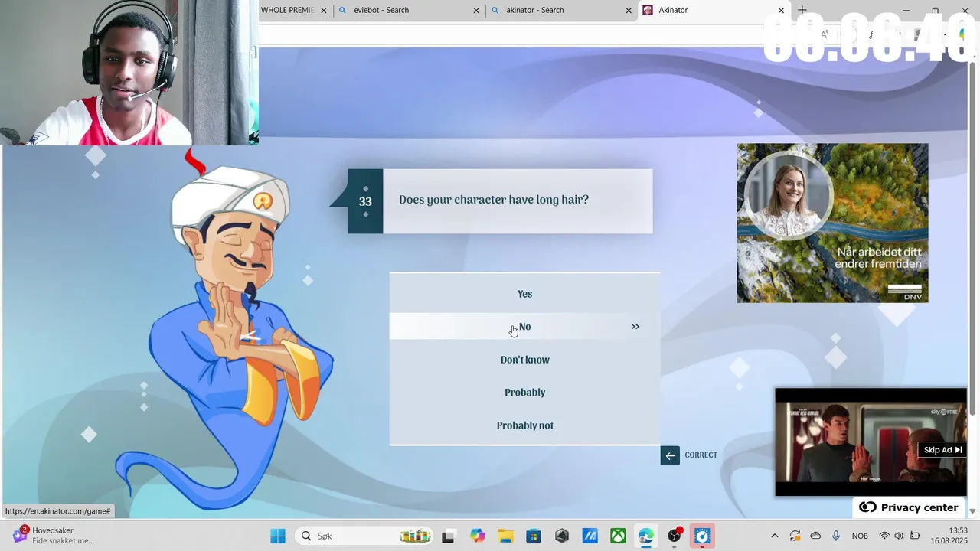
Task: Open Task View from the taskbar
Action: click(448, 536)
